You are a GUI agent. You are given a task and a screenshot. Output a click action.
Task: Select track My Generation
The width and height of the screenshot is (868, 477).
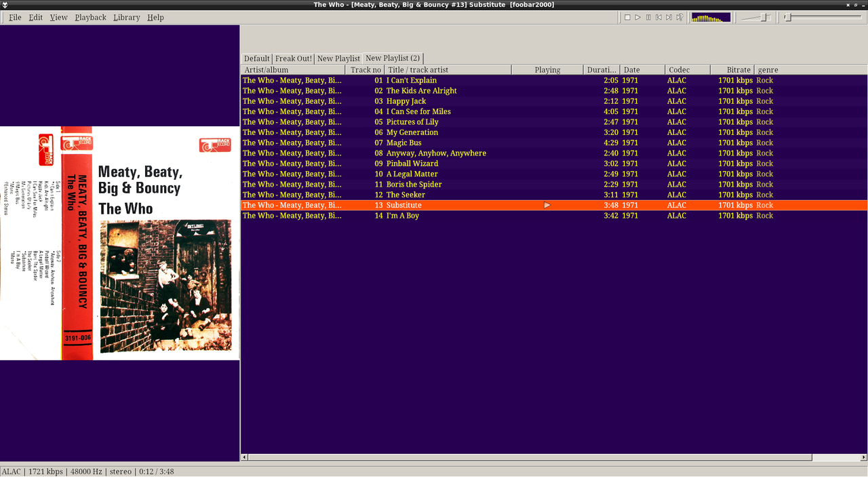click(x=554, y=132)
